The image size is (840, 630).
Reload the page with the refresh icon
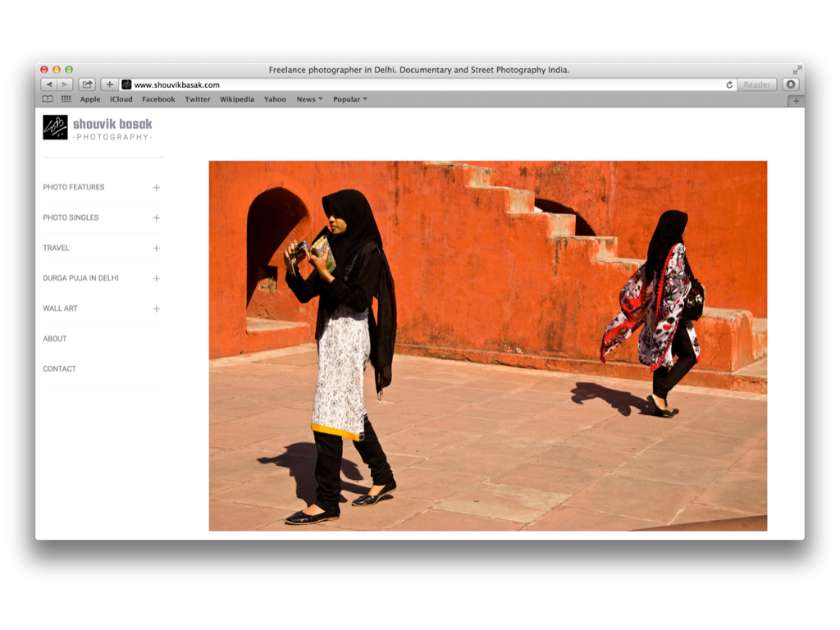(729, 84)
